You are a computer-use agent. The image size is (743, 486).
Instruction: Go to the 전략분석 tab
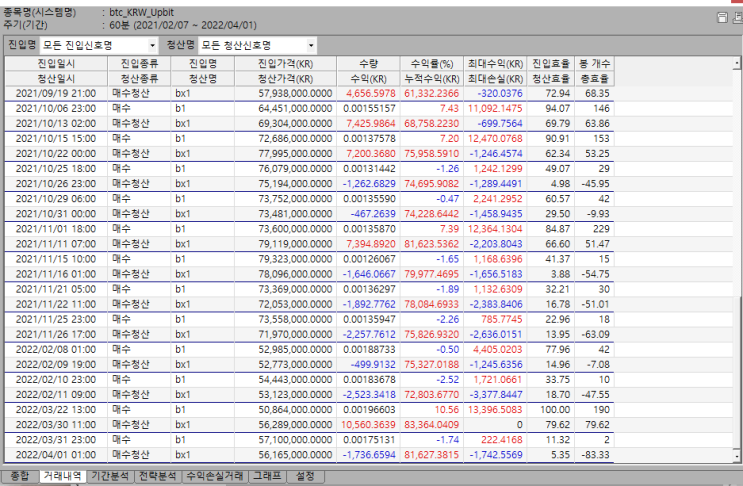coord(158,476)
